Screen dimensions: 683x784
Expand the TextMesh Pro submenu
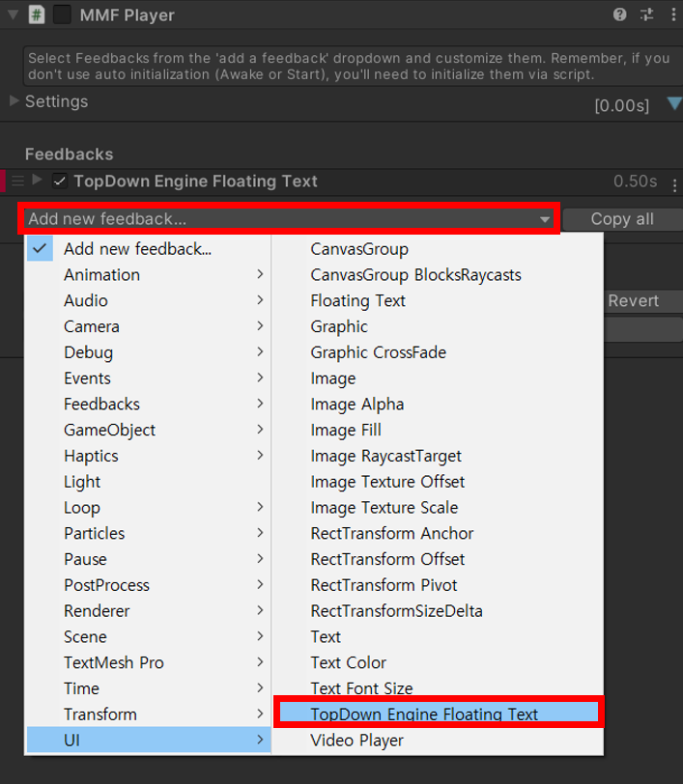tap(149, 662)
